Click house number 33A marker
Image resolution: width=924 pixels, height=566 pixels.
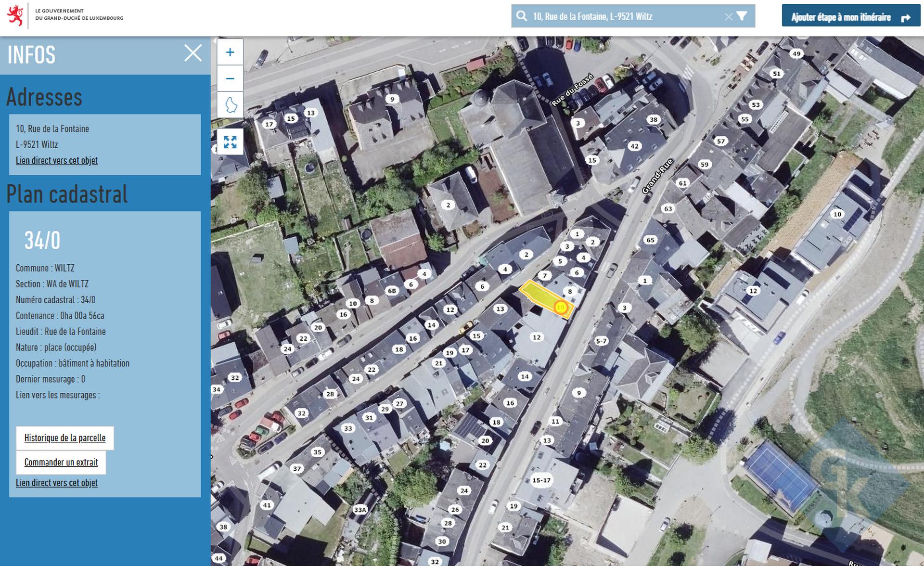[x=360, y=510]
